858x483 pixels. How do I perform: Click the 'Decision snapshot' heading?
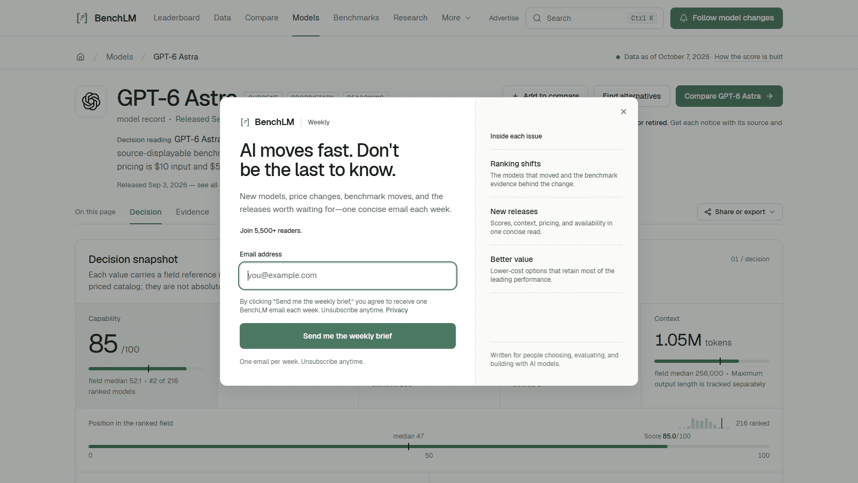click(x=133, y=259)
